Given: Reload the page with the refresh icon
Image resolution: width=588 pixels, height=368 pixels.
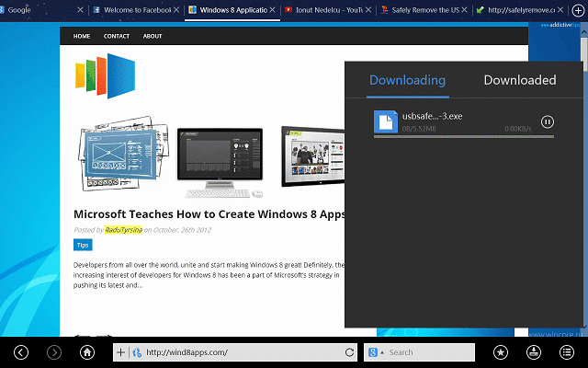Looking at the screenshot, I should (349, 352).
